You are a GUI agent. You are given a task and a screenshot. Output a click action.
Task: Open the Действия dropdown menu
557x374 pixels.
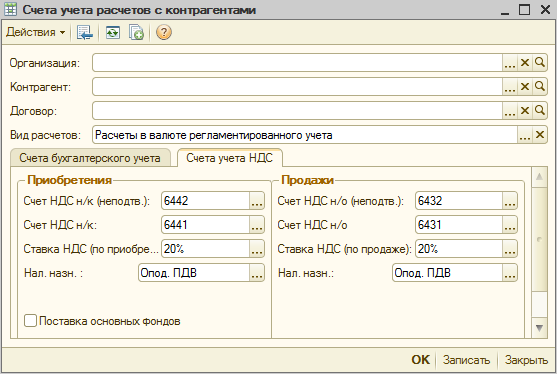coord(36,32)
